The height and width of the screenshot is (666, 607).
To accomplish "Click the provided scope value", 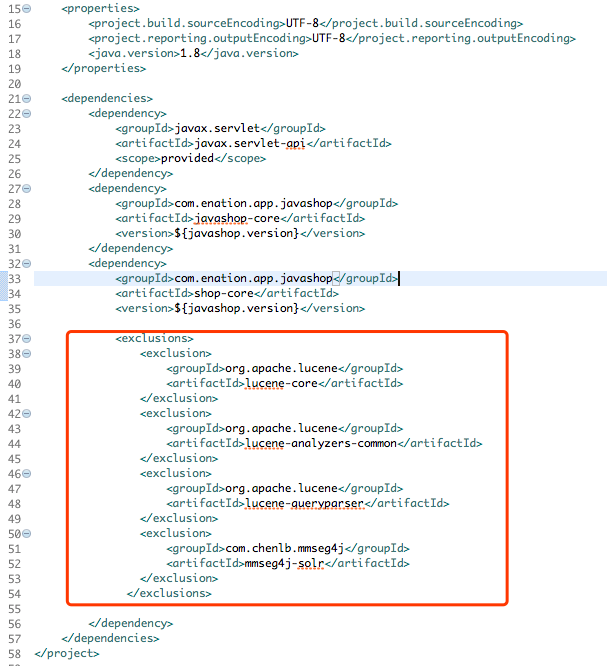I will (187, 158).
